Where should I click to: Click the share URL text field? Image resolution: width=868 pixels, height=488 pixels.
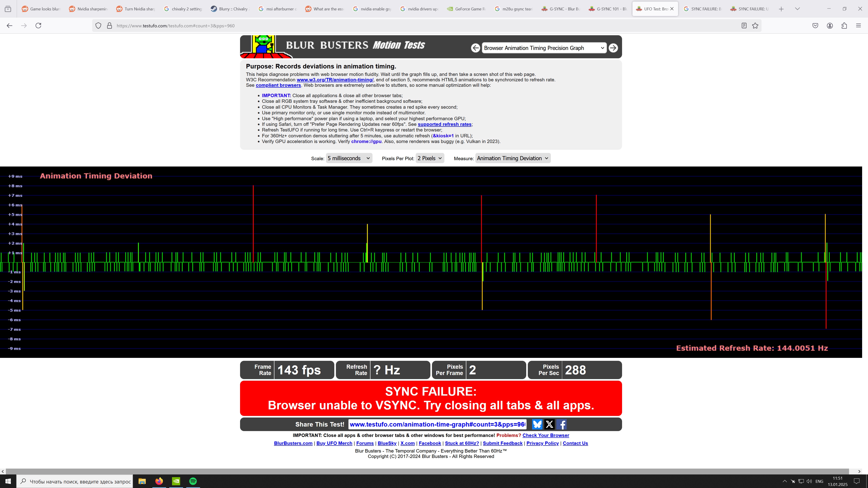pos(437,424)
